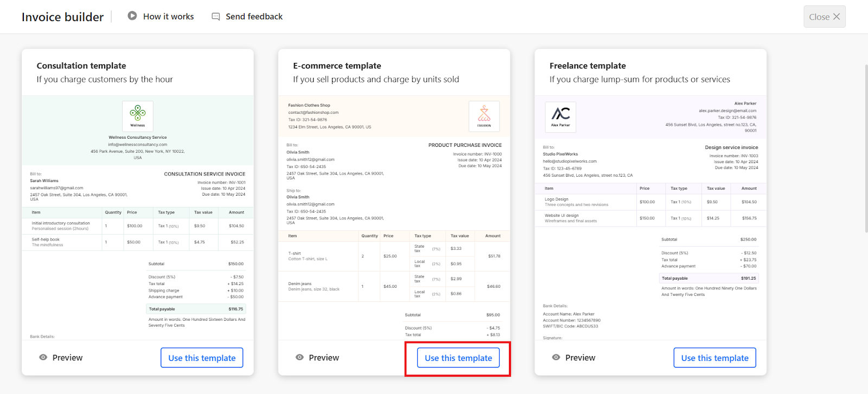Click the eye icon on E-commerce template
Viewport: 868px width, 394px height.
[299, 358]
